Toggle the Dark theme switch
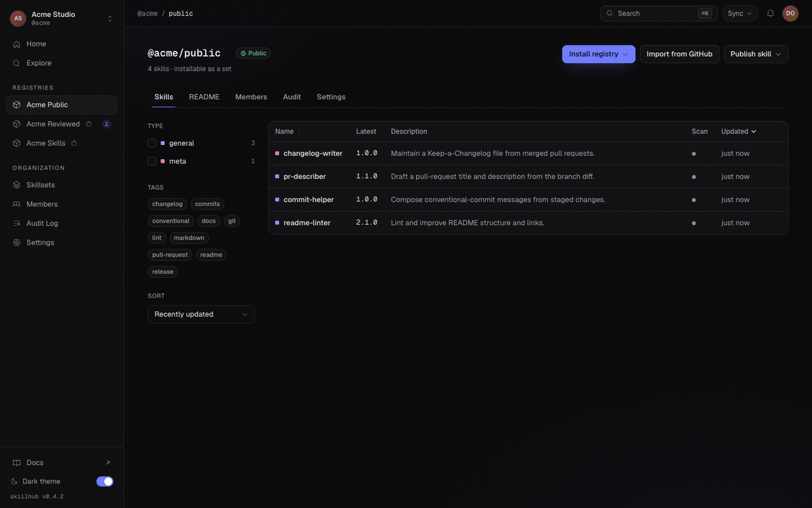 click(105, 482)
